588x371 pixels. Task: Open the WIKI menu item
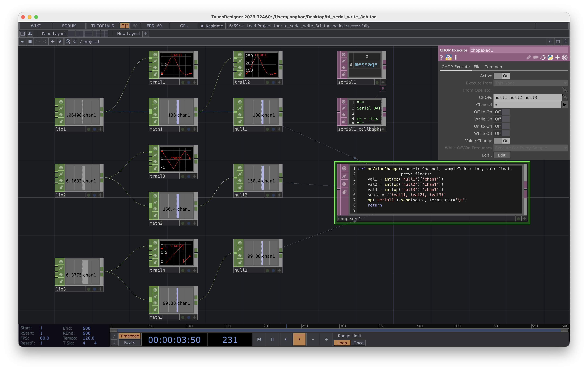point(36,26)
